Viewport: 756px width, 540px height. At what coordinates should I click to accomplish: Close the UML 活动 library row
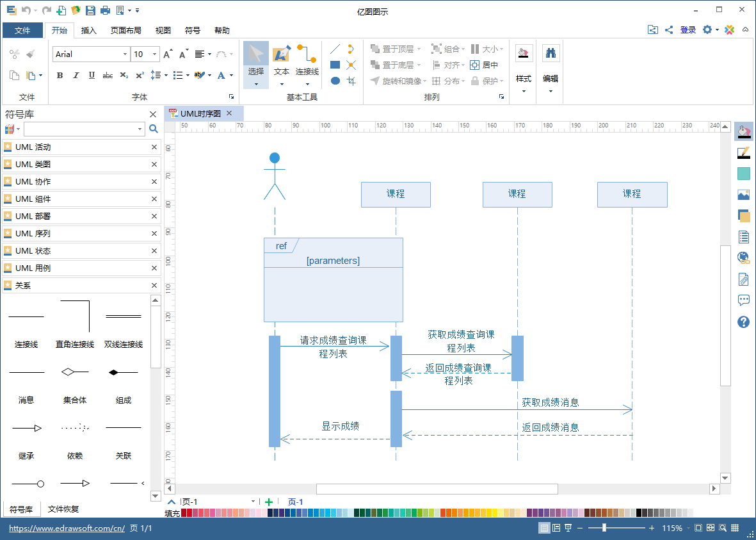(154, 147)
